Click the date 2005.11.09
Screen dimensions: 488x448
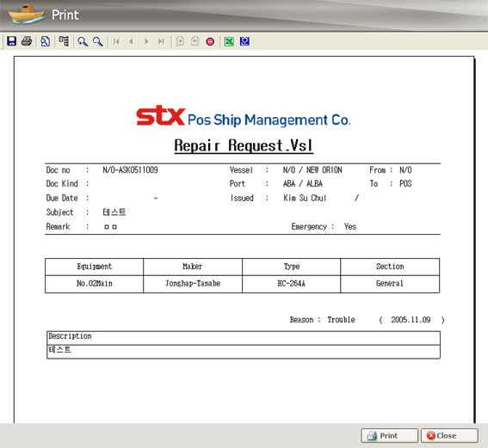[411, 320]
